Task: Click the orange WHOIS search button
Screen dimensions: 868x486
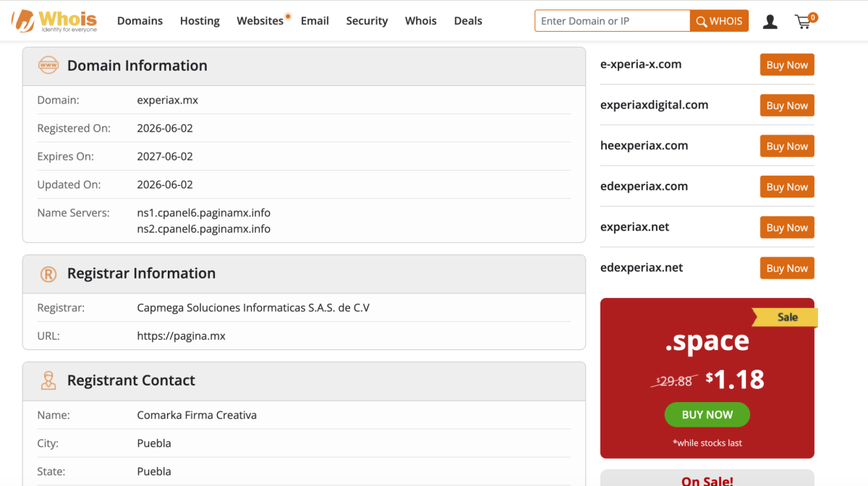Action: [719, 21]
